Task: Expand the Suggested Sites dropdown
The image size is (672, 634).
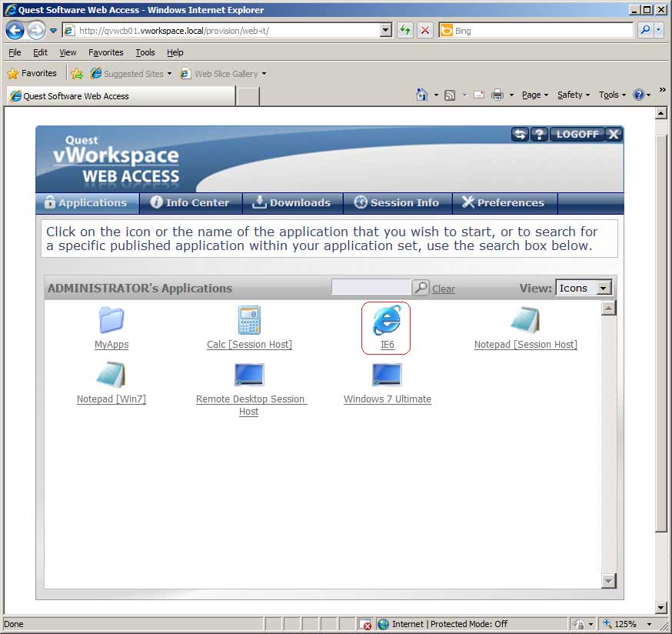Action: pos(169,74)
